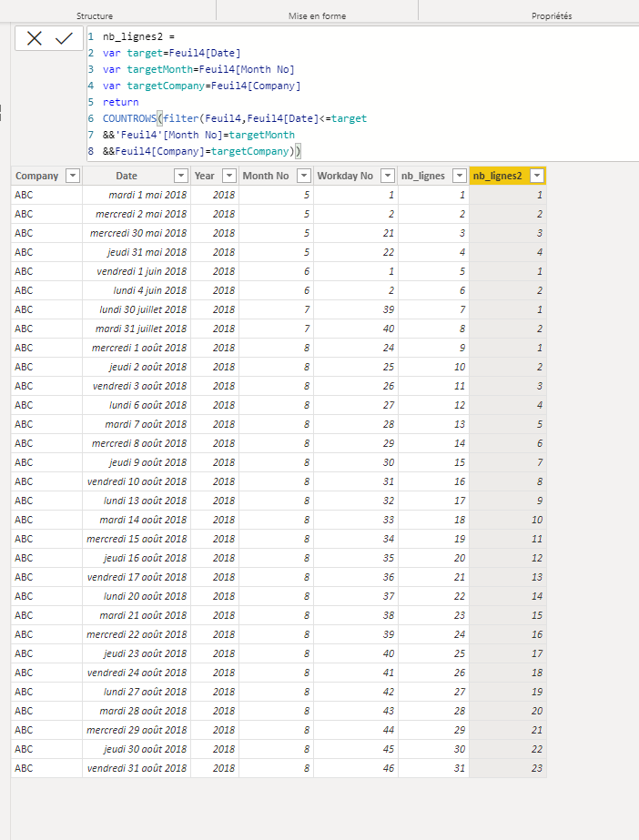Viewport: 639px width, 840px height.
Task: Open the nb_lignes column filter dropdown
Action: [459, 176]
